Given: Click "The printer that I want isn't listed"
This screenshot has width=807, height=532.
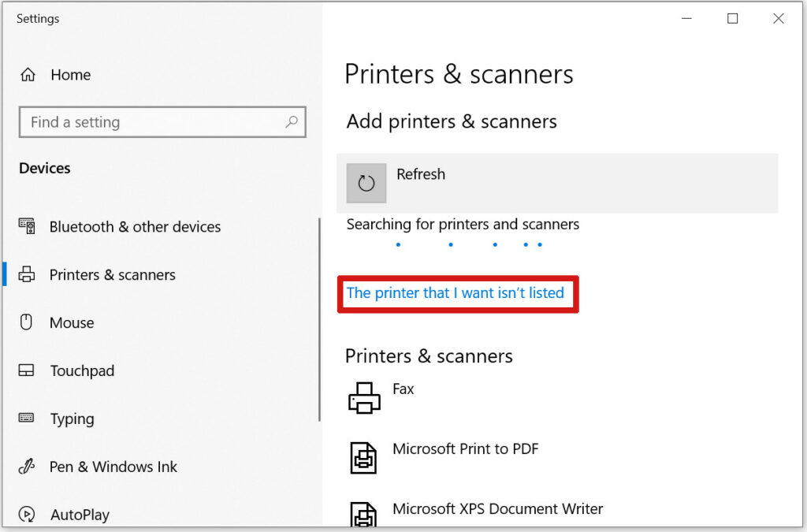Looking at the screenshot, I should pos(455,292).
